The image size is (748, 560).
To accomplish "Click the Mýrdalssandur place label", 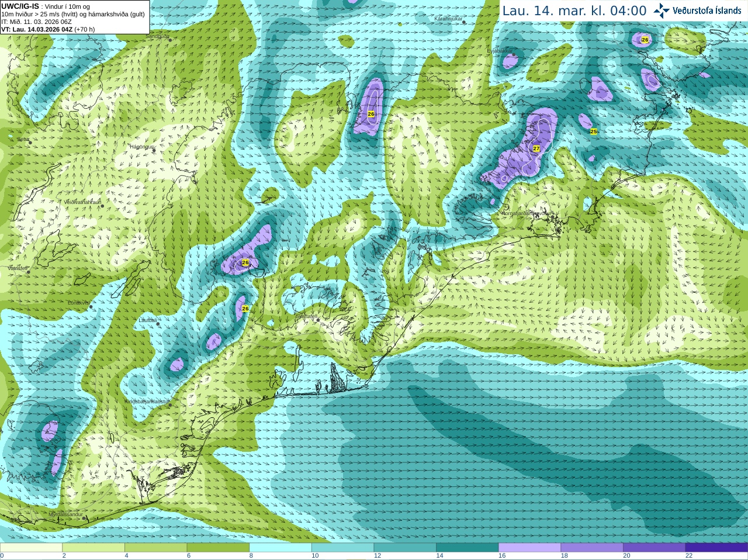I will 65,514.
